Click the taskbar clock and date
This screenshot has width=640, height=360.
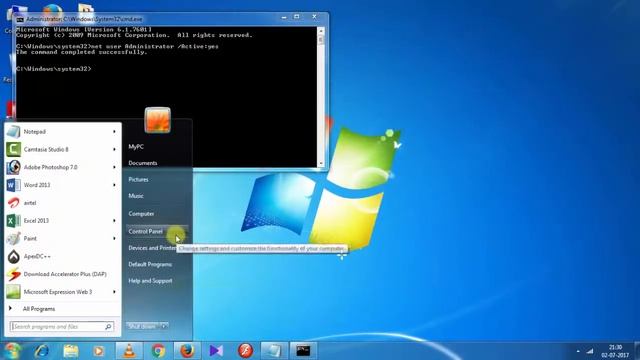coord(615,351)
